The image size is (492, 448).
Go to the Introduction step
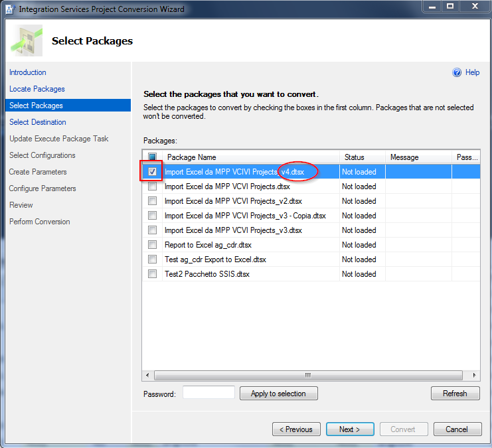28,72
